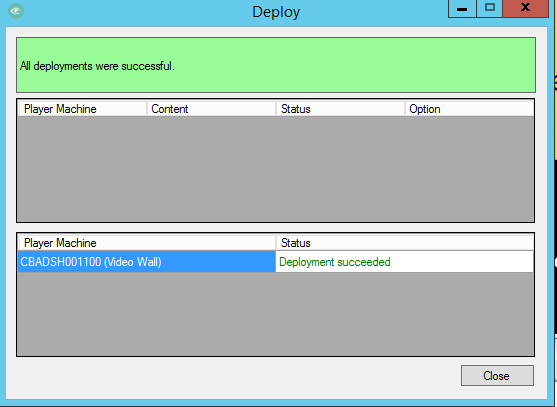The height and width of the screenshot is (407, 557).
Task: Click the Deployment succeeded status cell
Action: pos(404,262)
